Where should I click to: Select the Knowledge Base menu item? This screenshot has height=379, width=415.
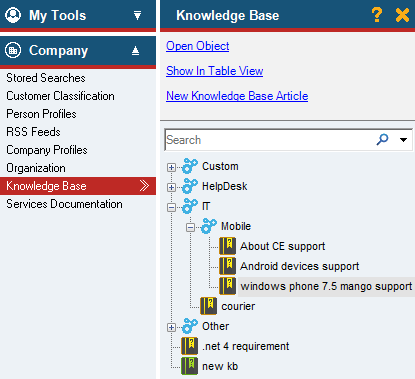78,186
